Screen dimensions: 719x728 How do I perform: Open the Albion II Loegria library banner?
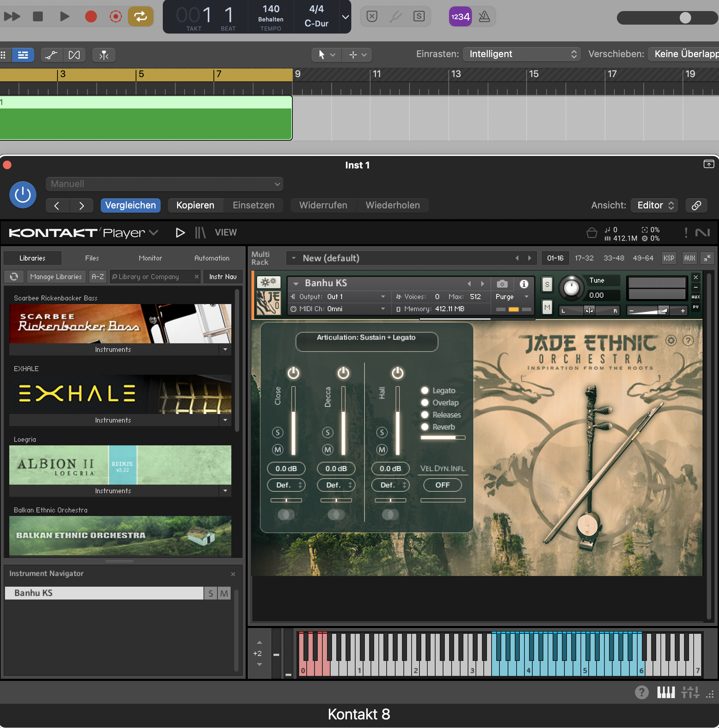pos(120,465)
